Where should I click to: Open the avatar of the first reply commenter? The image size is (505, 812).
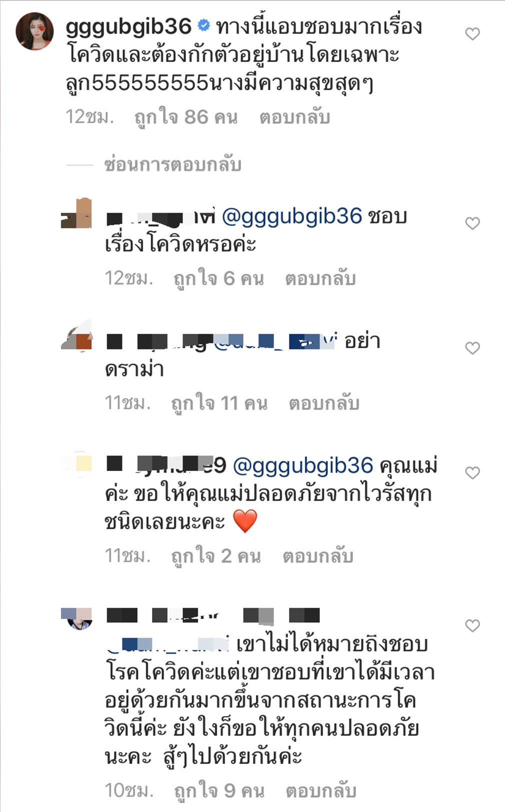click(76, 213)
